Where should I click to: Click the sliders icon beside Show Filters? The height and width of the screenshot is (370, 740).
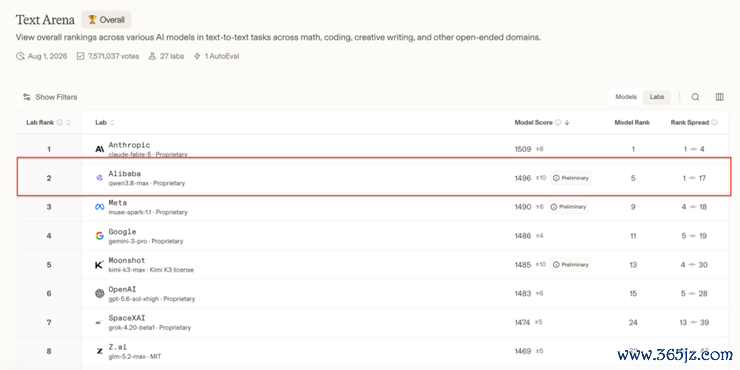(x=27, y=97)
